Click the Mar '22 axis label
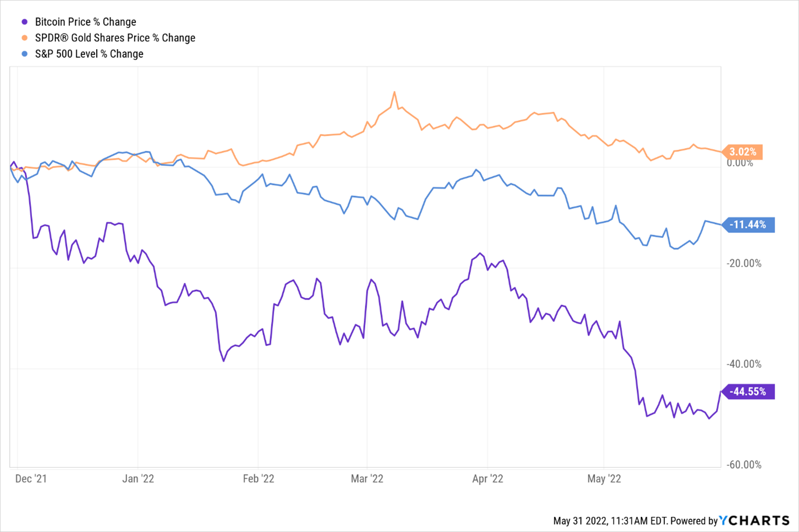 (x=367, y=479)
